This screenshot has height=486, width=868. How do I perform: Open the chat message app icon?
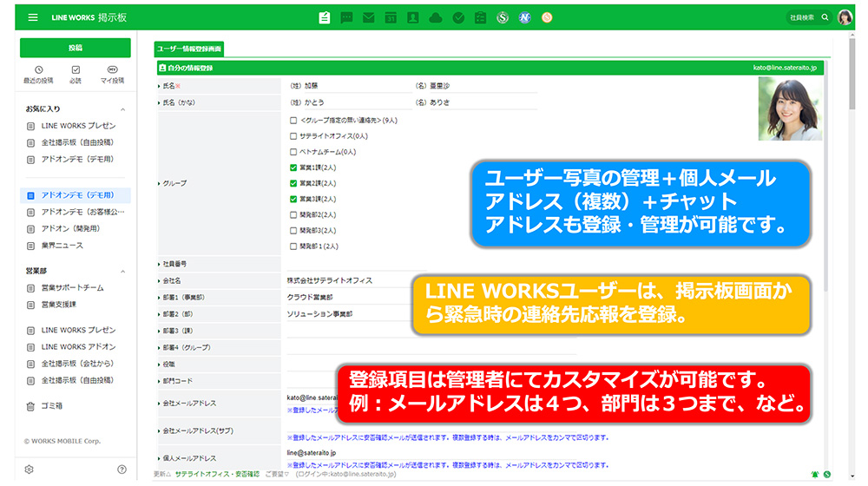point(346,17)
